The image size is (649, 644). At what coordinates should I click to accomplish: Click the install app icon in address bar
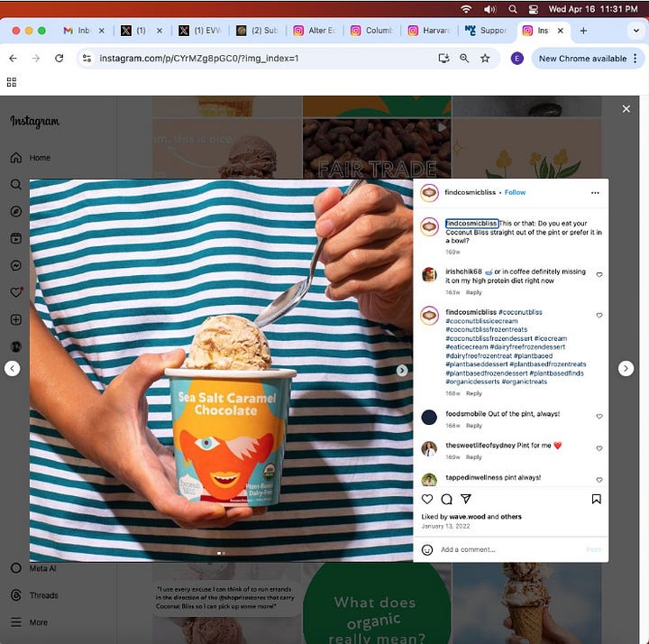443,59
